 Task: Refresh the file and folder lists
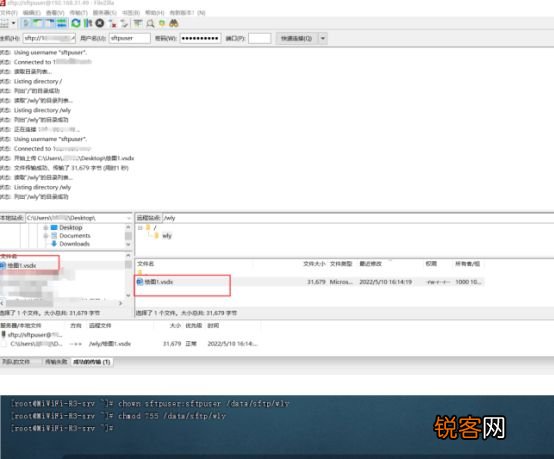click(76, 23)
